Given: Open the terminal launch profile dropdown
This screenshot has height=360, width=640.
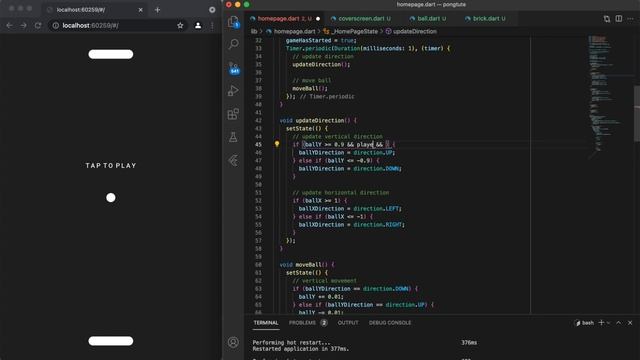Looking at the screenshot, I should click(x=608, y=322).
